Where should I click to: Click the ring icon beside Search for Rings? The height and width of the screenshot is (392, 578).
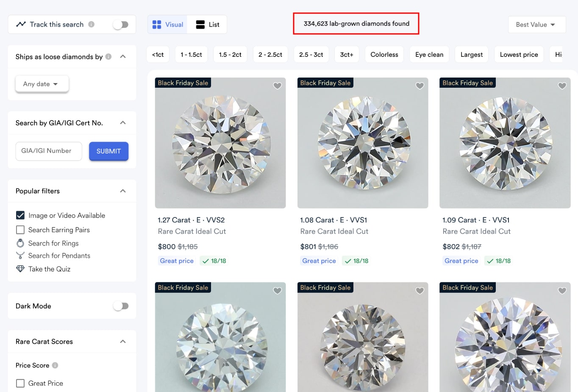pos(20,243)
